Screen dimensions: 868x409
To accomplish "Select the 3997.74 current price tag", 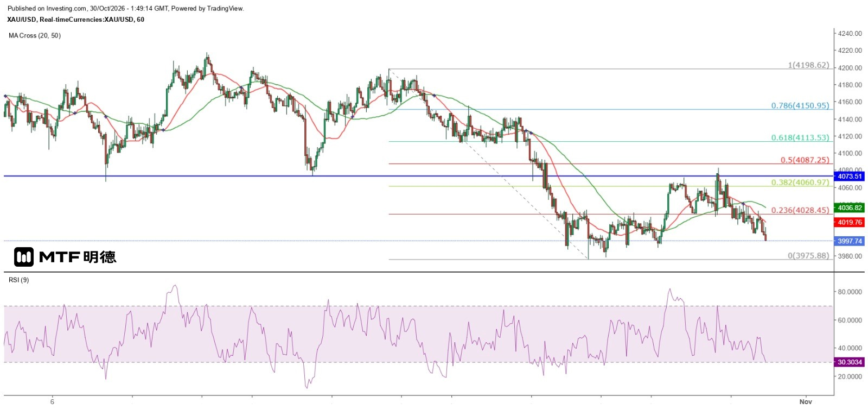I will click(x=849, y=241).
